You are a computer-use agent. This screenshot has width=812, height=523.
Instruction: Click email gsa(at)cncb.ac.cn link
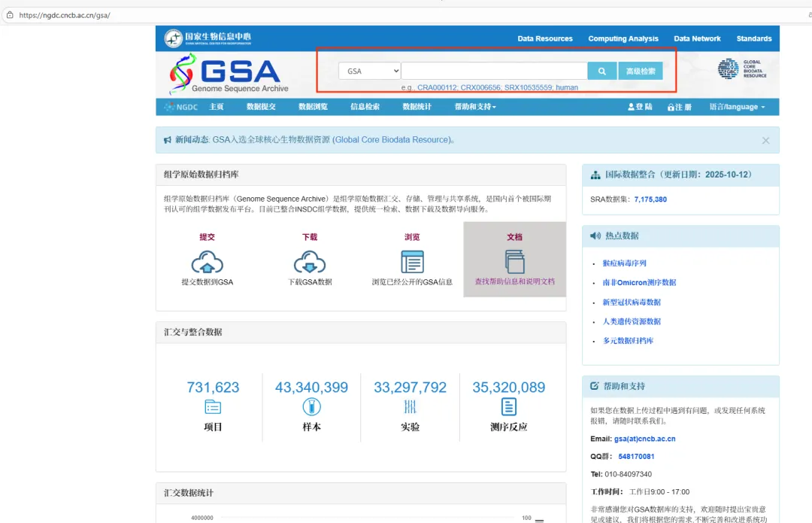645,439
